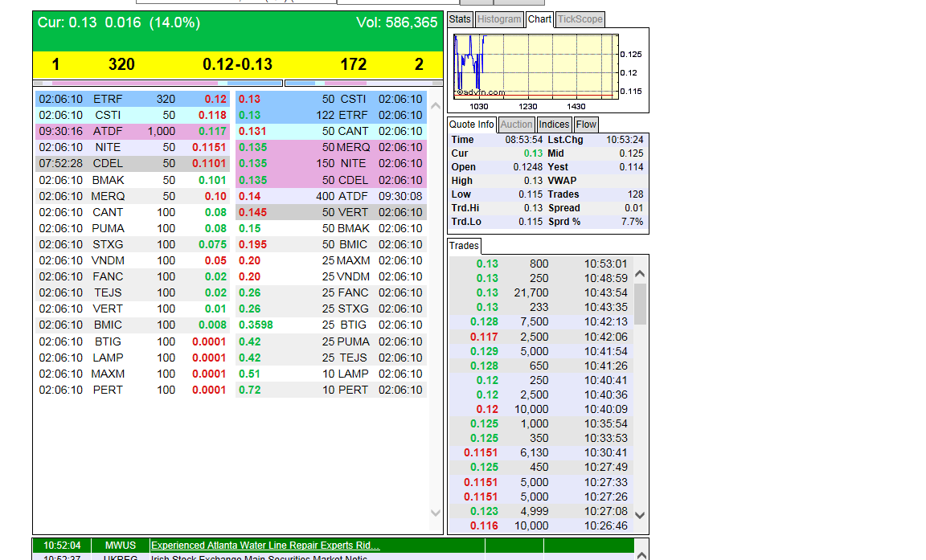The width and height of the screenshot is (926, 560).
Task: Open the Irish Stock Exchange news headline
Action: click(x=259, y=558)
